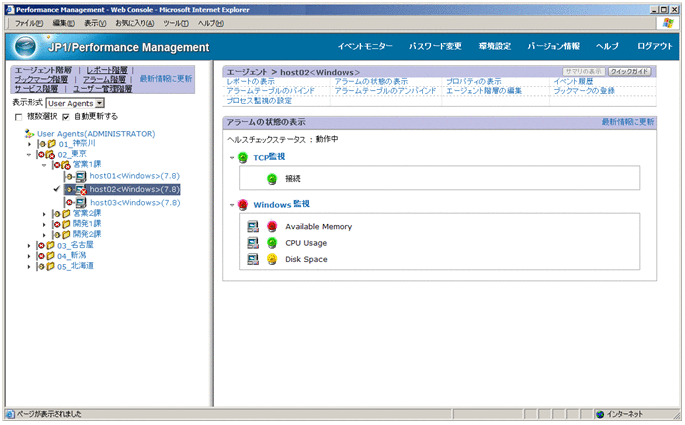Viewport: 685px width, 425px height.
Task: Click the User Agents root tree icon
Action: point(29,133)
